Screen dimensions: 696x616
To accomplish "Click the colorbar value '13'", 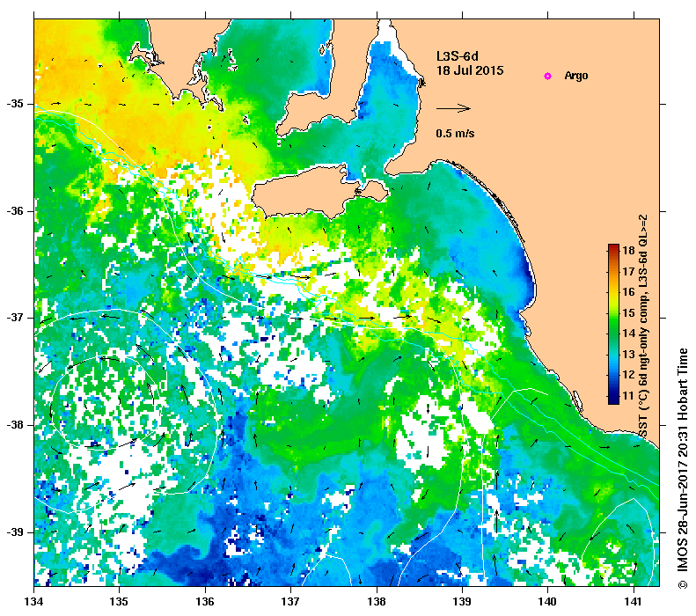I will pos(628,354).
